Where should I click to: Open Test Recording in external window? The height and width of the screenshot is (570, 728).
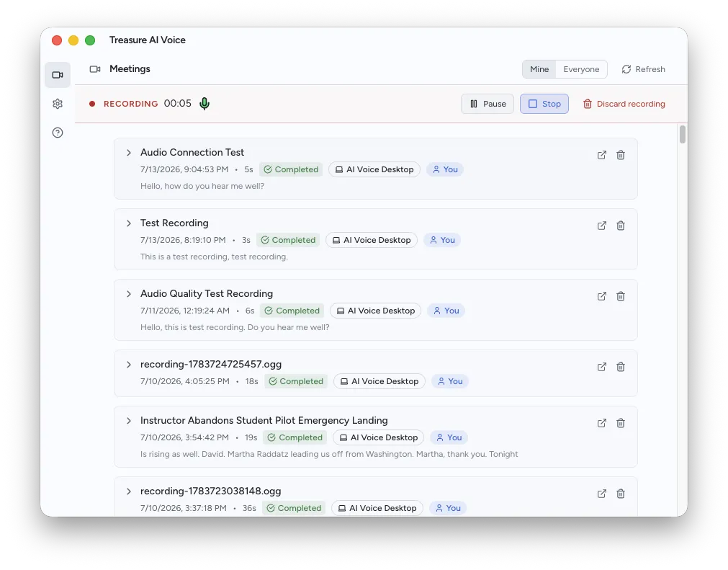pos(602,226)
